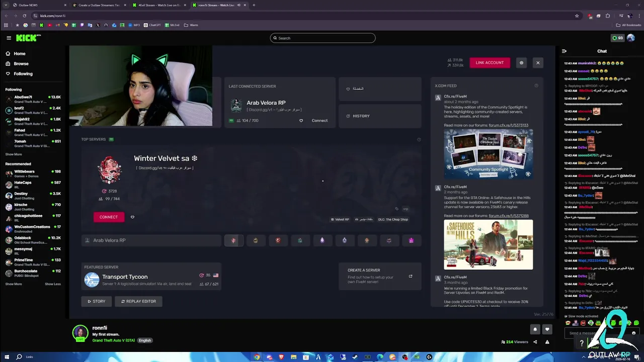Open ChatGPT bookmark in bookmarks bar
Image resolution: width=644 pixels, height=362 pixels.
point(152,25)
